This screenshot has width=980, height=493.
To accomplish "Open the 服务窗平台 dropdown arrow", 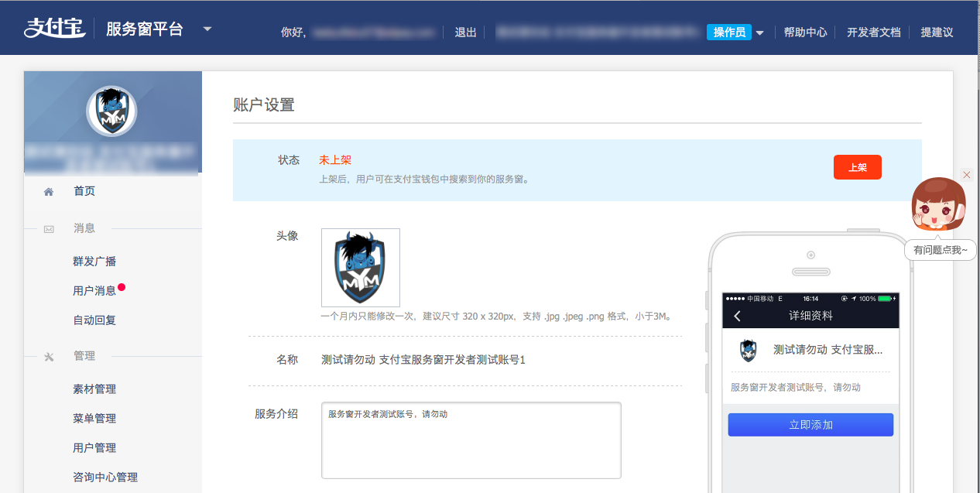I will point(207,29).
